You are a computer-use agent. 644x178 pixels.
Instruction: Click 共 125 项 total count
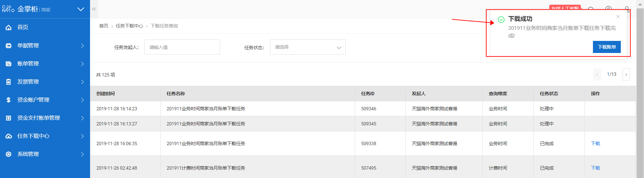105,75
